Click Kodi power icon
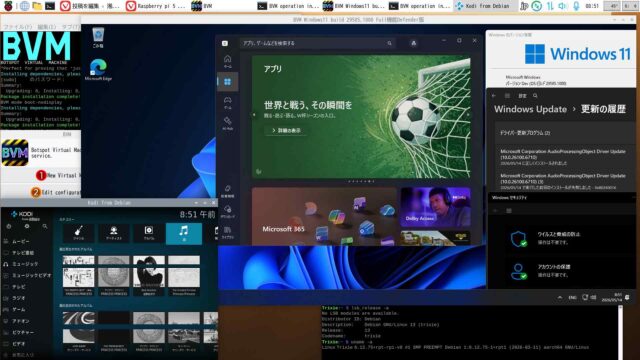The image size is (640, 360). coord(9,226)
